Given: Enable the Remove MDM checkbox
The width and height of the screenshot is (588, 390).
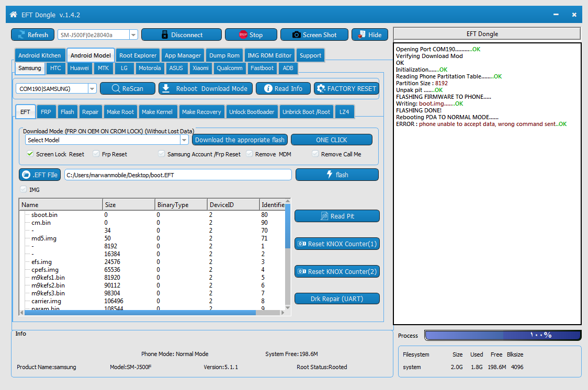Looking at the screenshot, I should [x=250, y=154].
